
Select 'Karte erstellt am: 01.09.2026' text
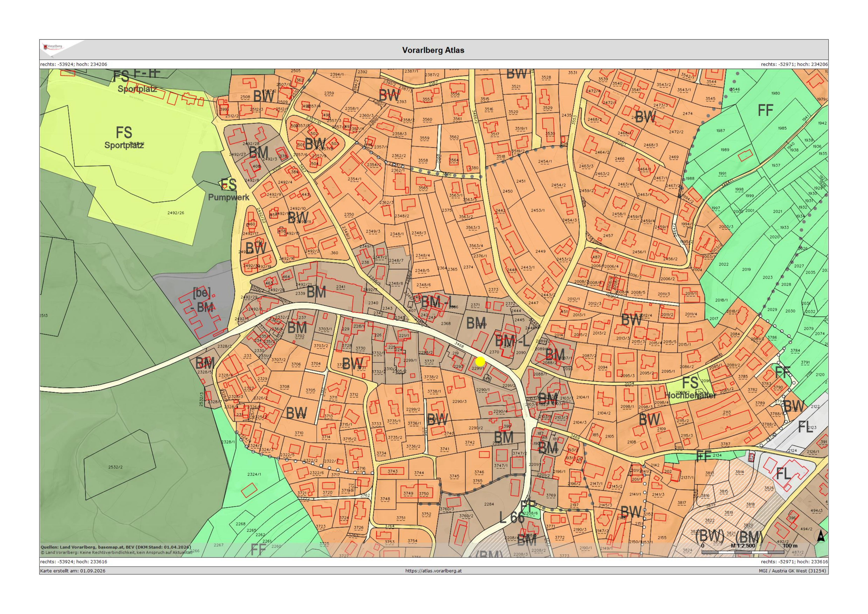[73, 571]
